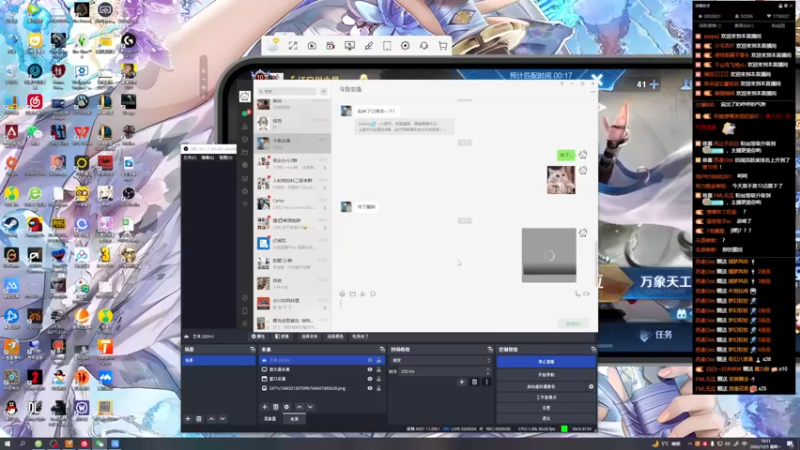Open WeChat settings menu icon at sidebar bottom
The width and height of the screenshot is (800, 450).
[x=245, y=323]
